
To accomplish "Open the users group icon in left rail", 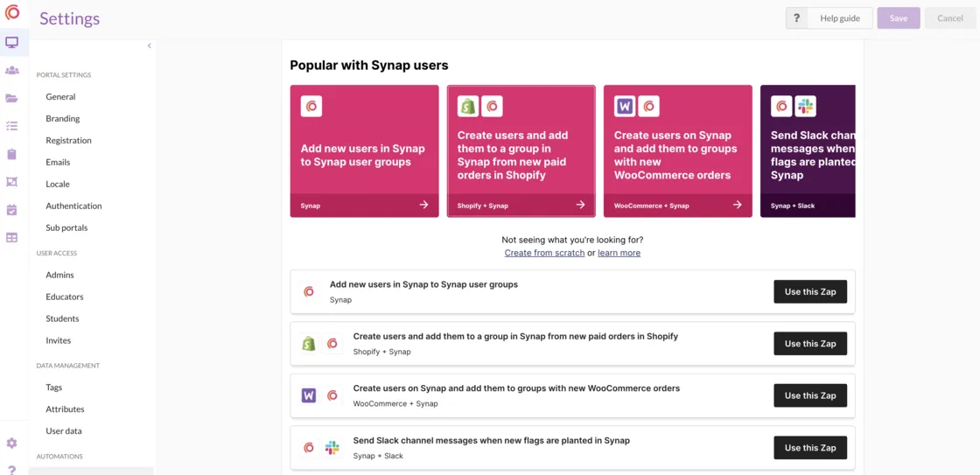I will pos(12,70).
